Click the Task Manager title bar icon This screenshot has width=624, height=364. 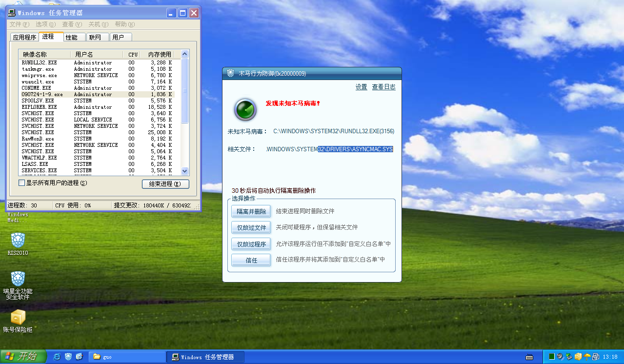point(12,13)
